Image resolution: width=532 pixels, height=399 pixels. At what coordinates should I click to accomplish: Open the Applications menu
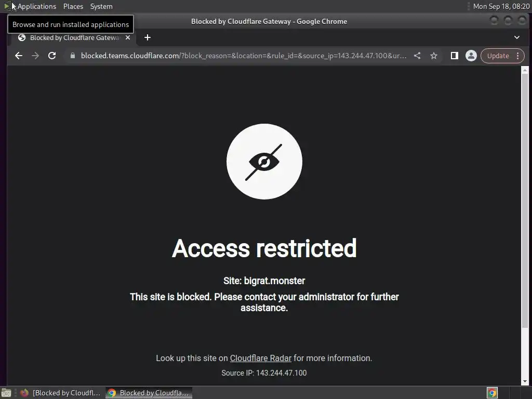click(x=37, y=6)
